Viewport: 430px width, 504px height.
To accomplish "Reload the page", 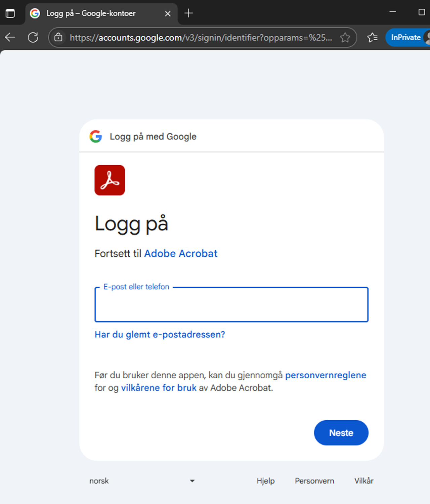I will point(33,37).
